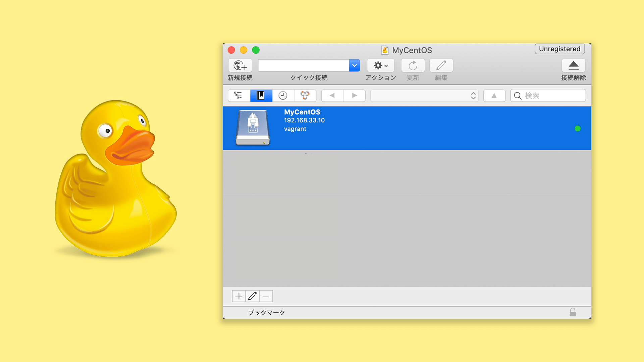The image size is (644, 362).
Task: Add a new bookmark with the plus button
Action: click(239, 296)
